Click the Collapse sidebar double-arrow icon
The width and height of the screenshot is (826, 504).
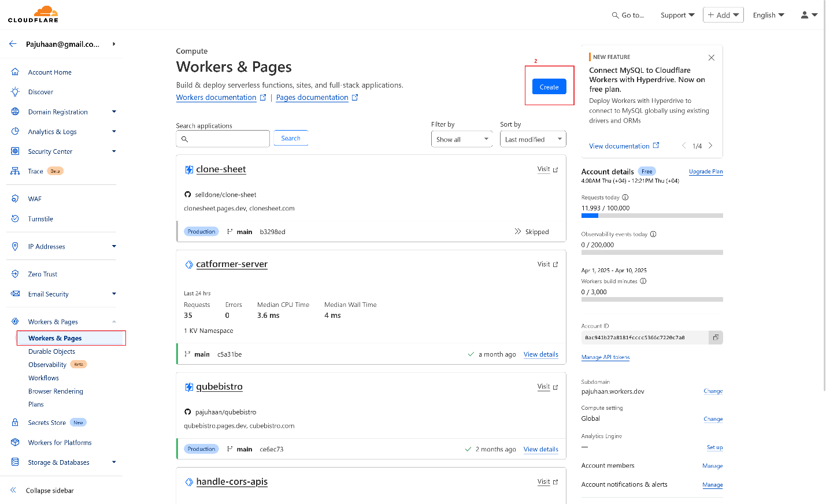13,490
